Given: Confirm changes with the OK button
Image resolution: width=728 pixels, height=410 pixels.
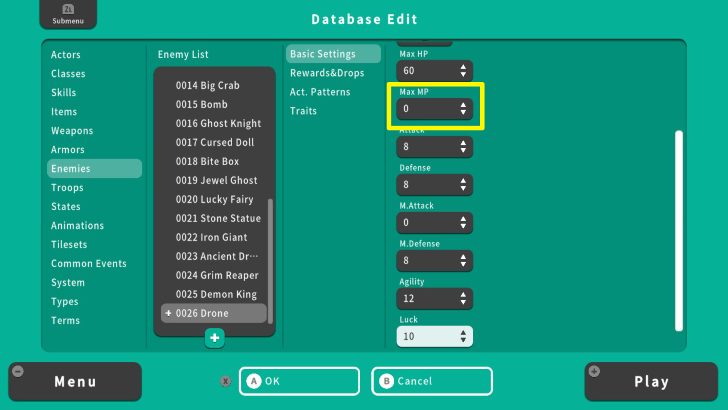Looking at the screenshot, I should 299,381.
